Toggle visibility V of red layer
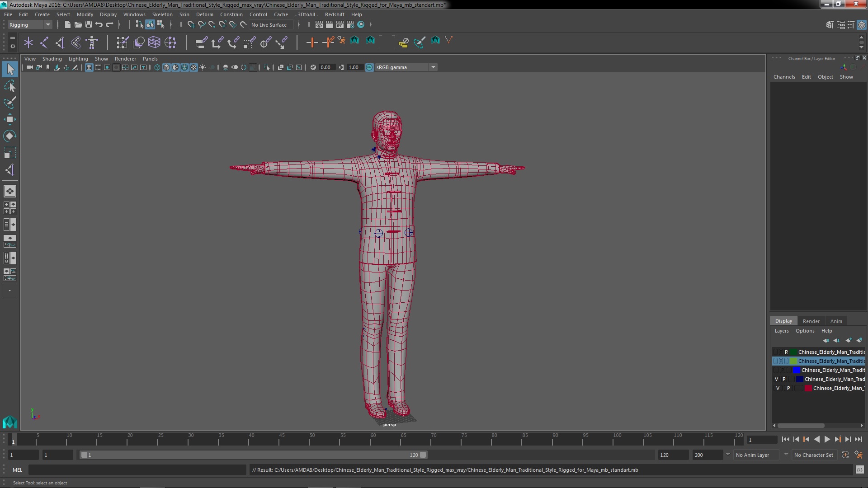The height and width of the screenshot is (488, 868). [x=778, y=388]
